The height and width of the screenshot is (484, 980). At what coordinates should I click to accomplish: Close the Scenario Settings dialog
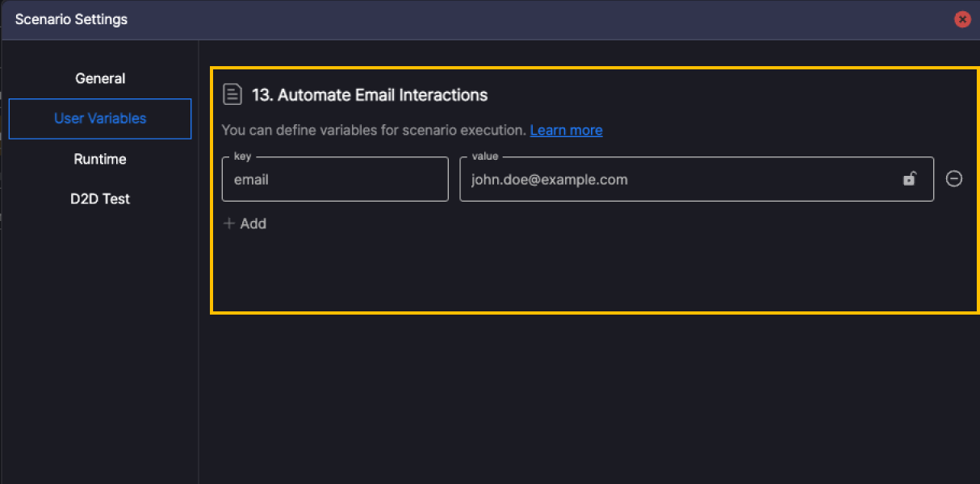point(961,19)
